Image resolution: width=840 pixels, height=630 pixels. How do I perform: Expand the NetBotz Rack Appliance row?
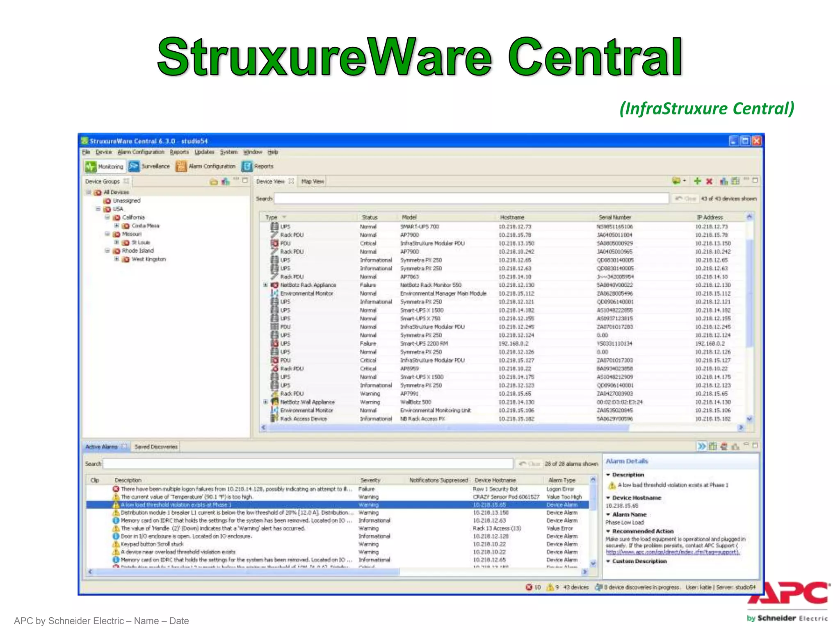[265, 285]
